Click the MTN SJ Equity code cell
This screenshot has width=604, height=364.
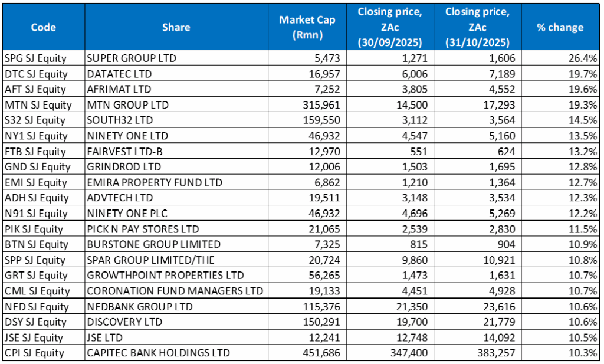pyautogui.click(x=38, y=105)
